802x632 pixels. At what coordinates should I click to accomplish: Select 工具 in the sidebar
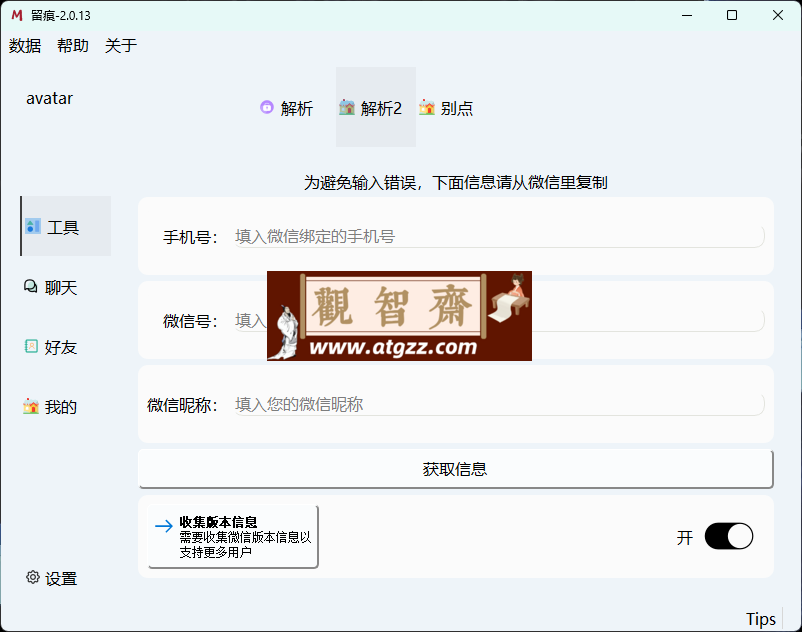click(63, 227)
